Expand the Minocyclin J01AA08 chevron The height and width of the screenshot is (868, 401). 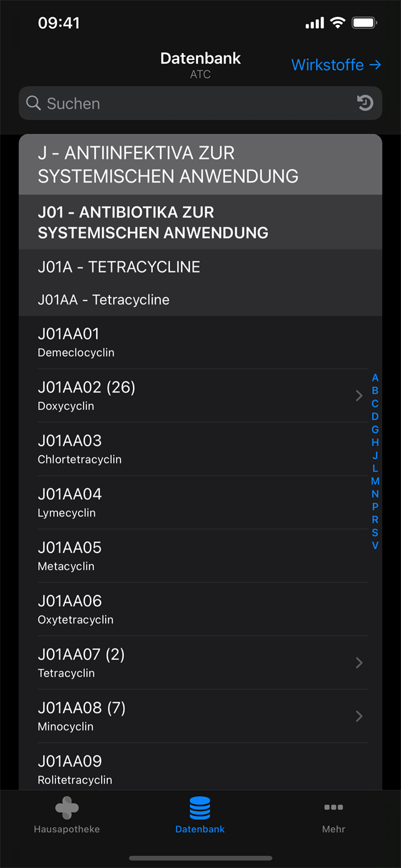coord(359,716)
